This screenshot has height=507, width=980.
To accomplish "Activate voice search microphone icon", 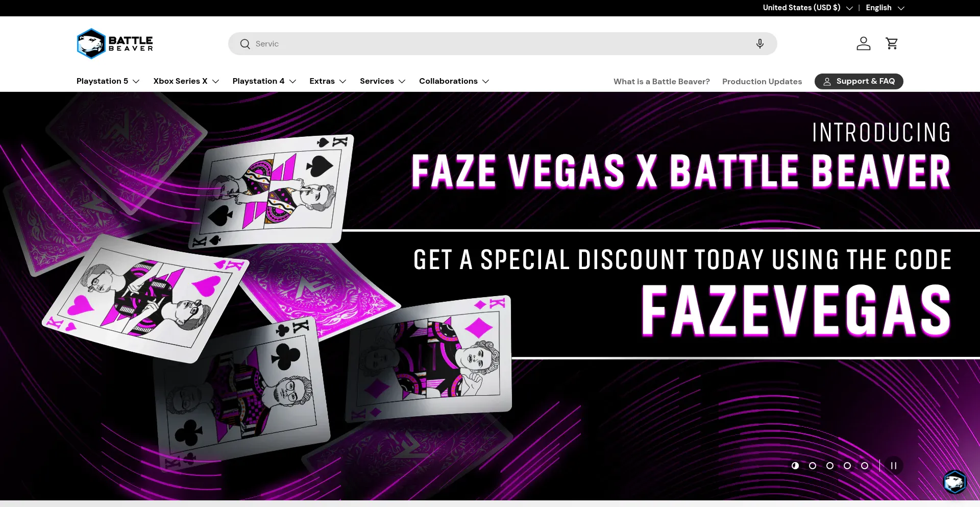I will 760,44.
